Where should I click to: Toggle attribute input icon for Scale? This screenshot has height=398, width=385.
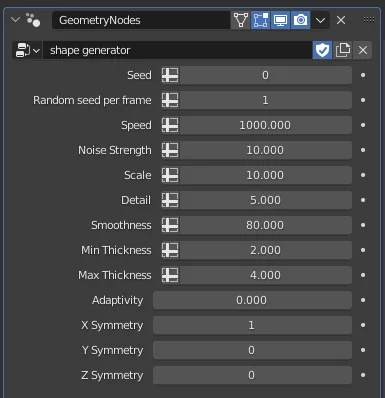tap(170, 175)
